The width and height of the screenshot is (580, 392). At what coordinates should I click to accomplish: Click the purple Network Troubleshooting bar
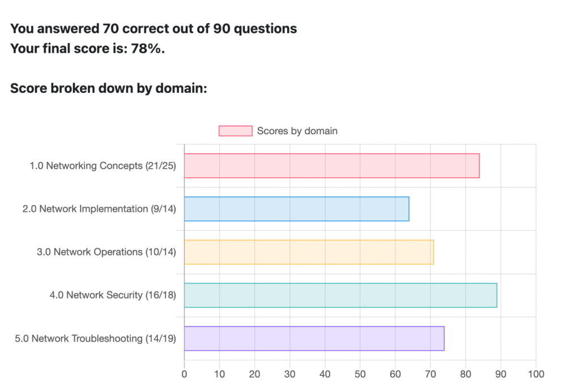coord(314,338)
